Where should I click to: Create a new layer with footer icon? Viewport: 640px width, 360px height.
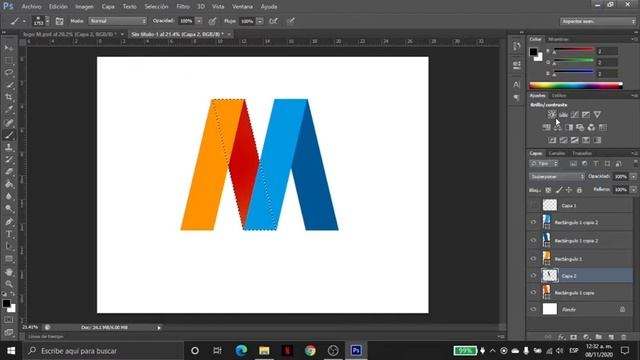pos(611,337)
